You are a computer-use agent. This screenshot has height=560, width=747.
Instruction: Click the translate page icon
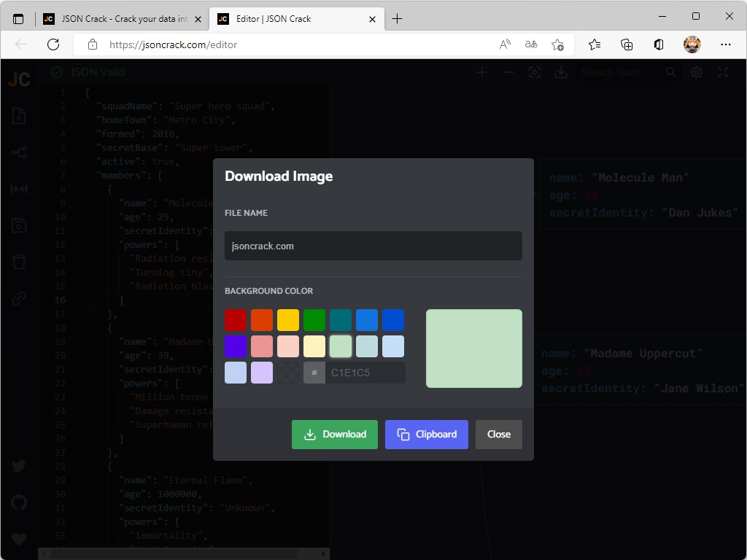(x=531, y=44)
